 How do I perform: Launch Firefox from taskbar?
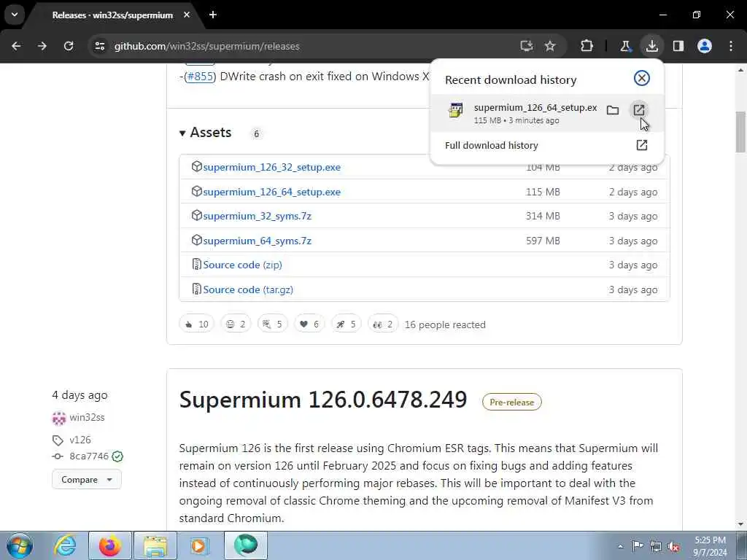coord(109,545)
